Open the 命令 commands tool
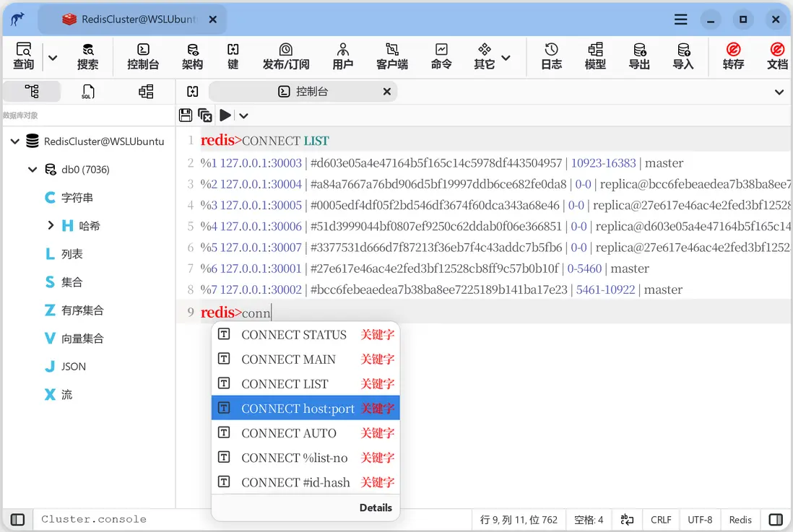Screen dimensions: 793x532 click(441, 56)
